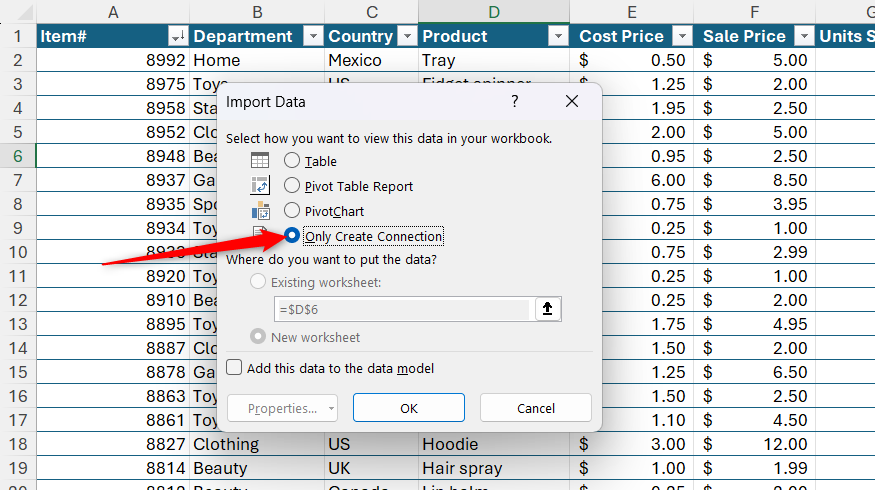
Task: Open the Country filter dropdown
Action: (407, 36)
